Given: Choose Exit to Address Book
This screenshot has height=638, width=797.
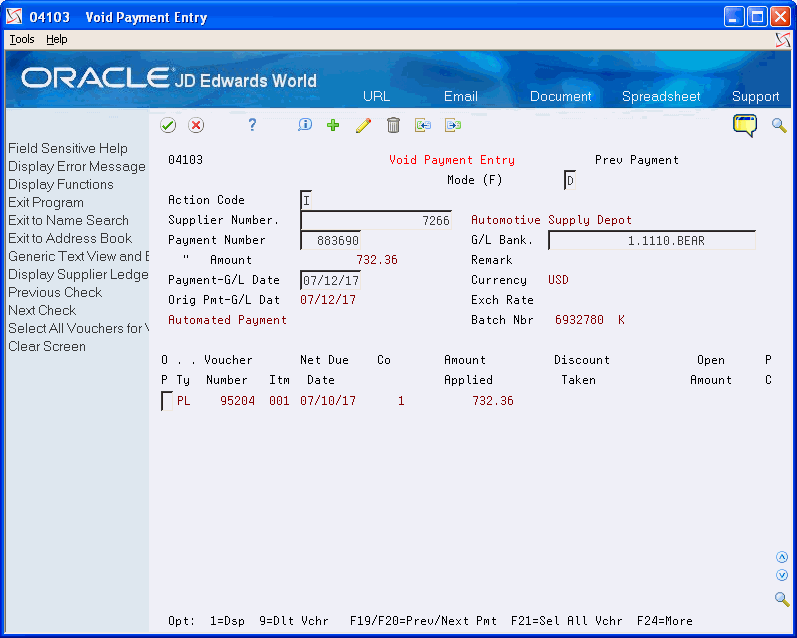Looking at the screenshot, I should (70, 238).
